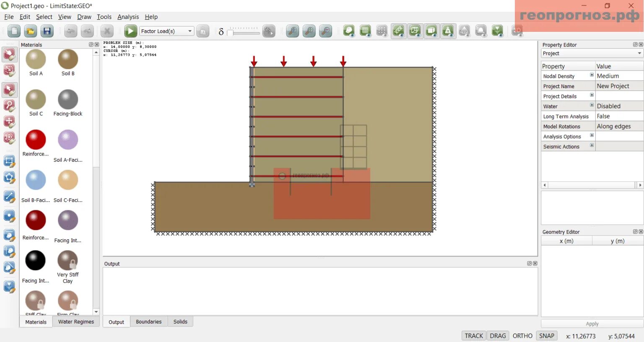Click the Redo arrow icon

[x=87, y=31]
